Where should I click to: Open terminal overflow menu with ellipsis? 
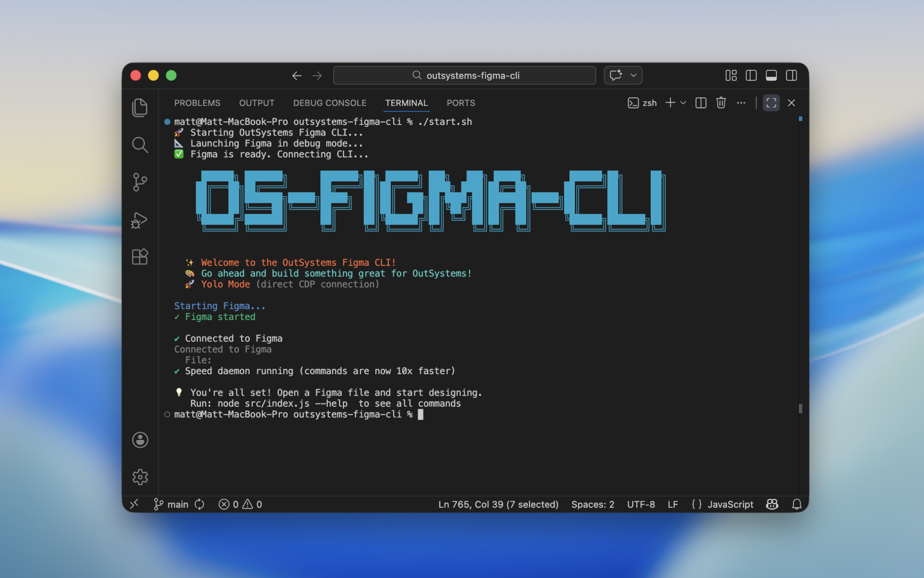pos(741,102)
